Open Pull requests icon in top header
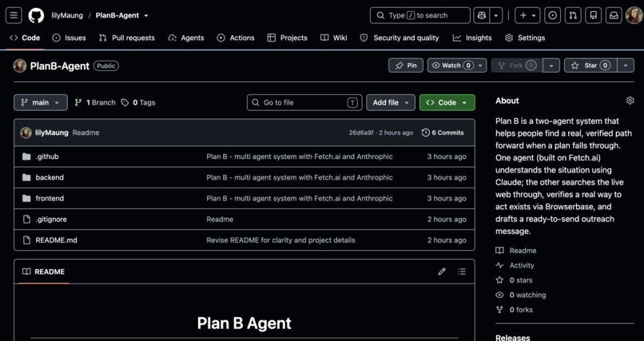The image size is (644, 341). click(573, 16)
